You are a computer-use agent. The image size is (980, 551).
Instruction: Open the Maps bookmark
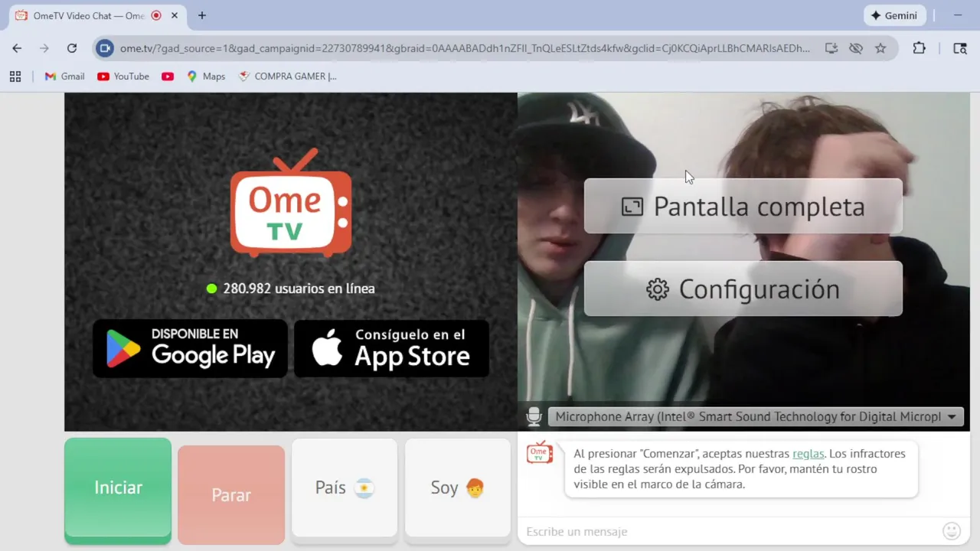pyautogui.click(x=206, y=77)
